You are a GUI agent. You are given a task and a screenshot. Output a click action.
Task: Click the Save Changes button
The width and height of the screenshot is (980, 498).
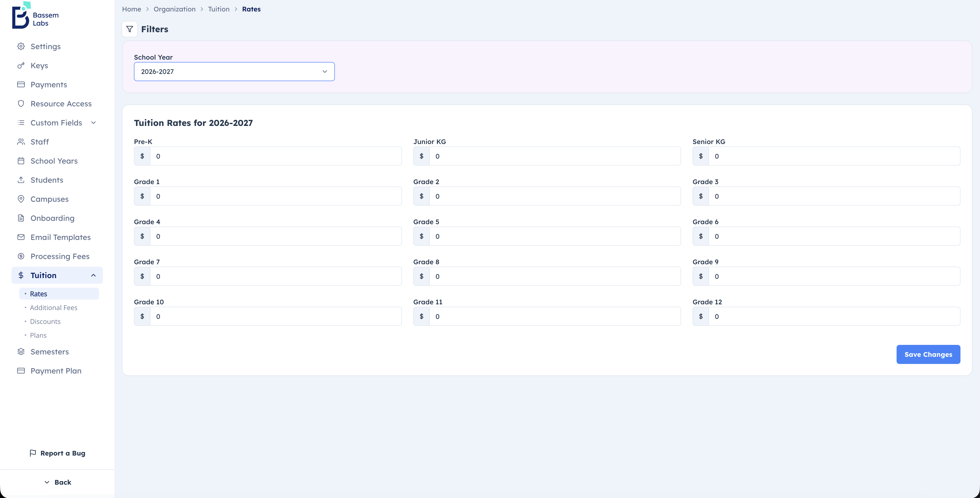tap(928, 354)
